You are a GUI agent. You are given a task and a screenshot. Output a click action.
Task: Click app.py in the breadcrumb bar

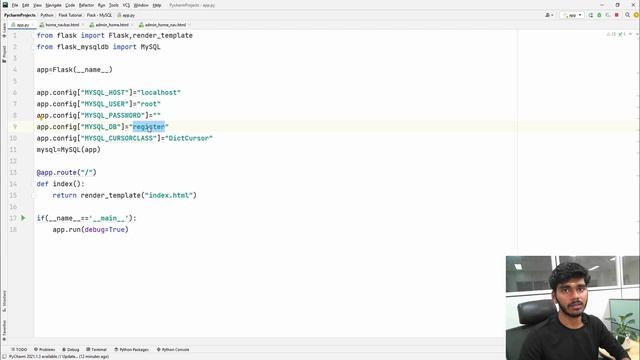click(126, 15)
